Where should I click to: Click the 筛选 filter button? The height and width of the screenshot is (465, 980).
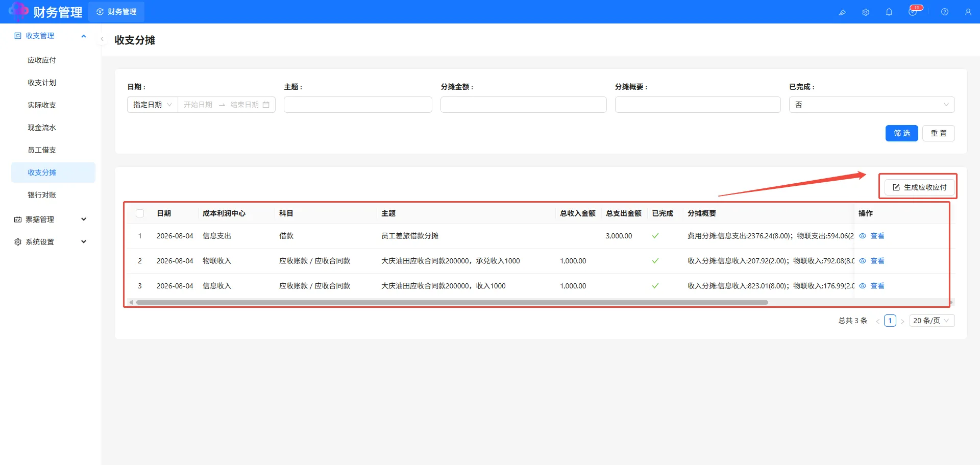pos(901,133)
